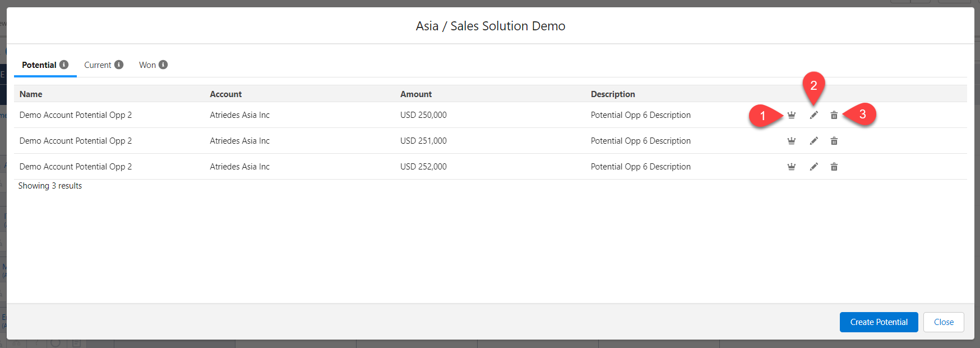Show info icon next to Potential tab
This screenshot has width=980, height=348.
coord(64,65)
